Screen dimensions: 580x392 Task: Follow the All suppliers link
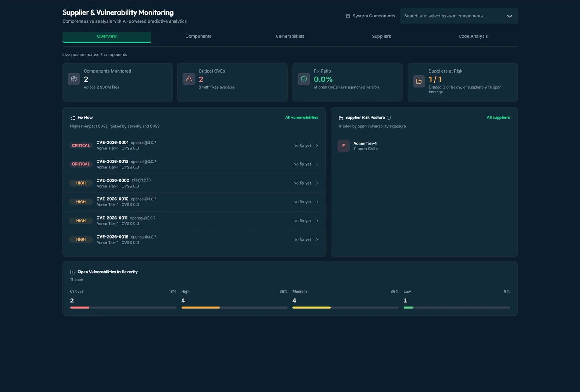[498, 118]
